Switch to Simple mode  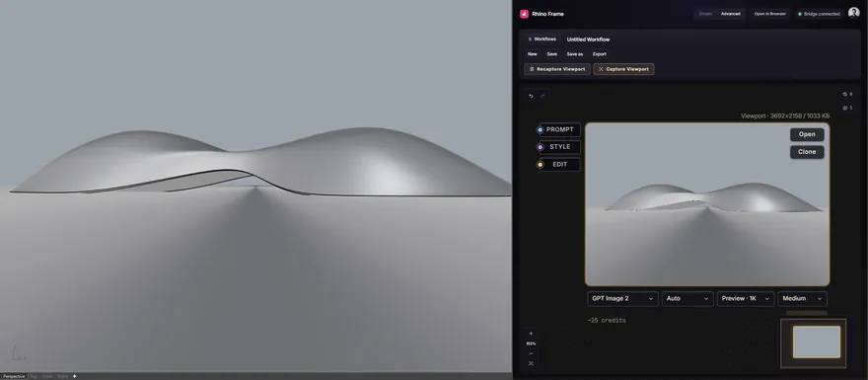(705, 14)
